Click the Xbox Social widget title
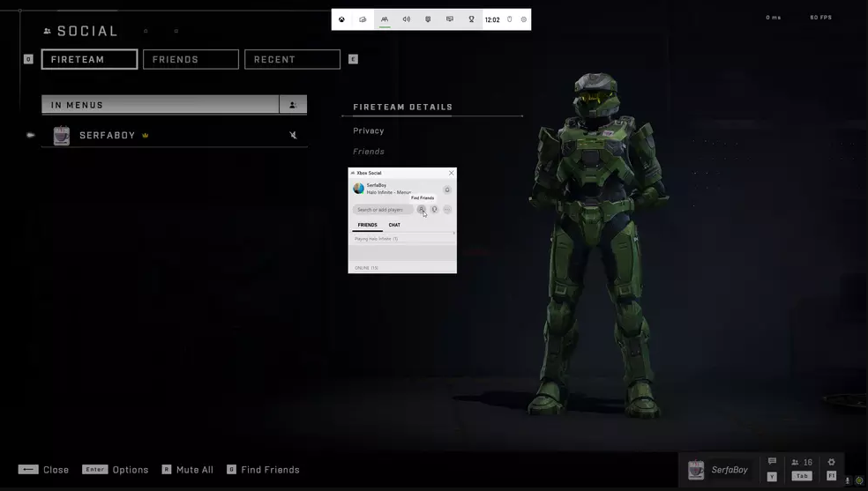Viewport: 868px width, 491px height. [x=370, y=173]
